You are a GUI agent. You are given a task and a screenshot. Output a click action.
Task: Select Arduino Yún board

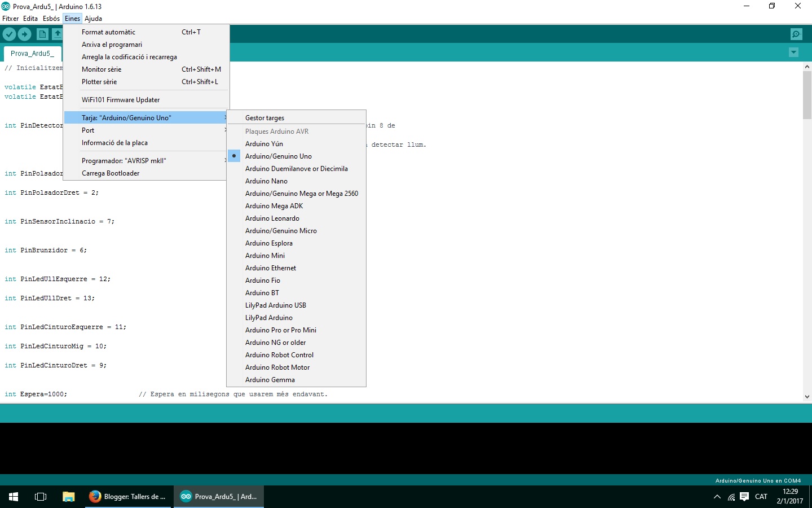click(297, 144)
